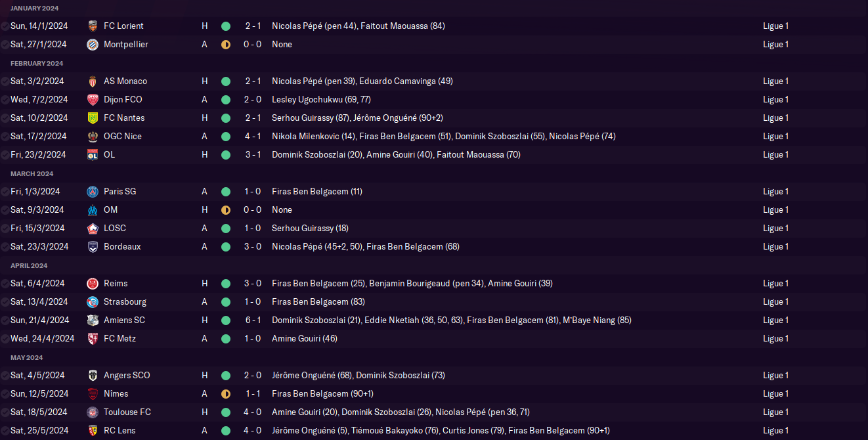Toggle the tick beside the 25/5/2024 fixture

tap(5, 431)
